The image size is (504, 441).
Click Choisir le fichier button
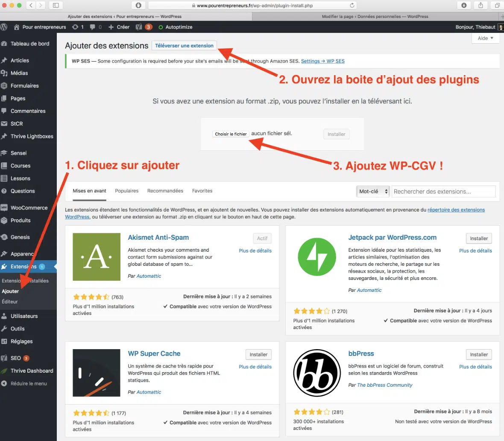pyautogui.click(x=231, y=134)
